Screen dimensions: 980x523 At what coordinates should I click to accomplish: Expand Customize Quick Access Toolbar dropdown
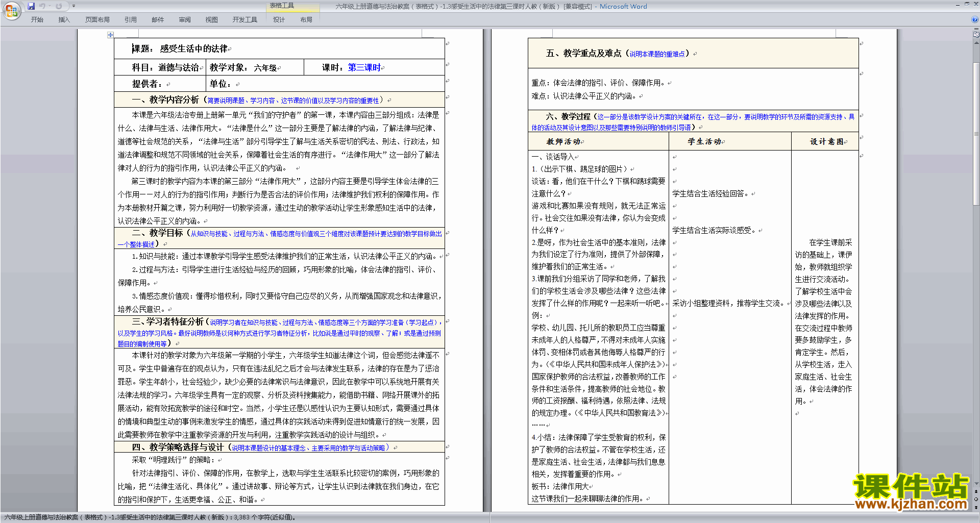point(73,6)
